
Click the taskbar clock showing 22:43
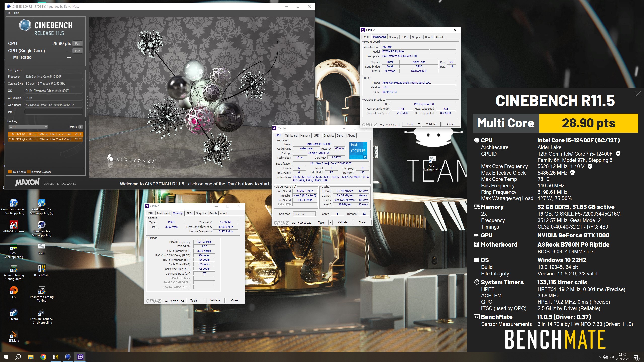click(622, 357)
